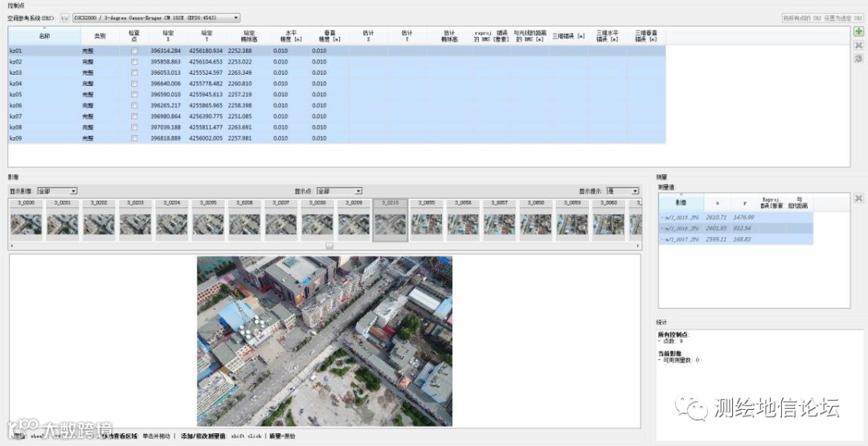Click the set all points CRS button
This screenshot has height=446, width=868.
[821, 18]
